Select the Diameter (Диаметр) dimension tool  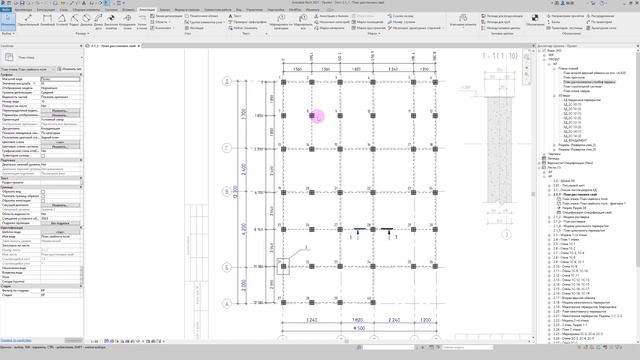86,21
